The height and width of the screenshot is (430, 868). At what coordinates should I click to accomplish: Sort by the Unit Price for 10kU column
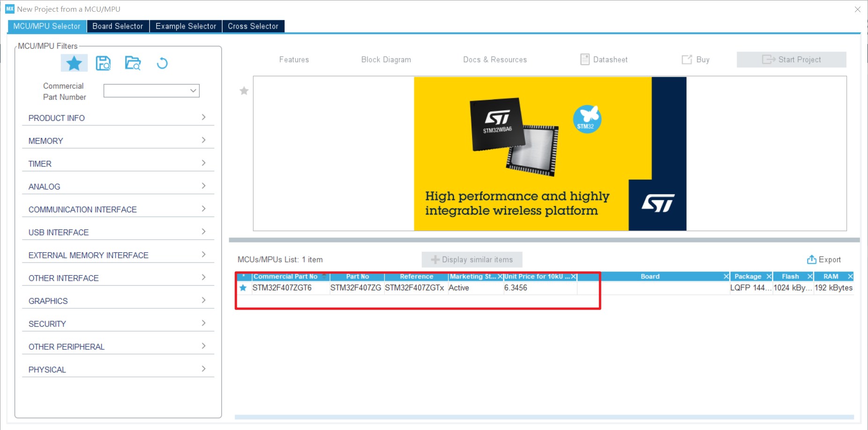(x=537, y=277)
